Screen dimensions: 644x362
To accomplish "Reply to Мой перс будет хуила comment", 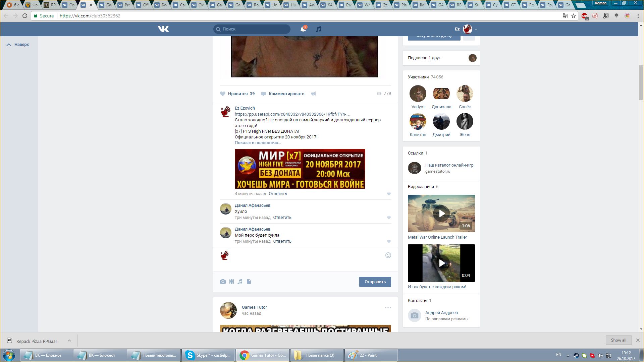I will 282,241.
